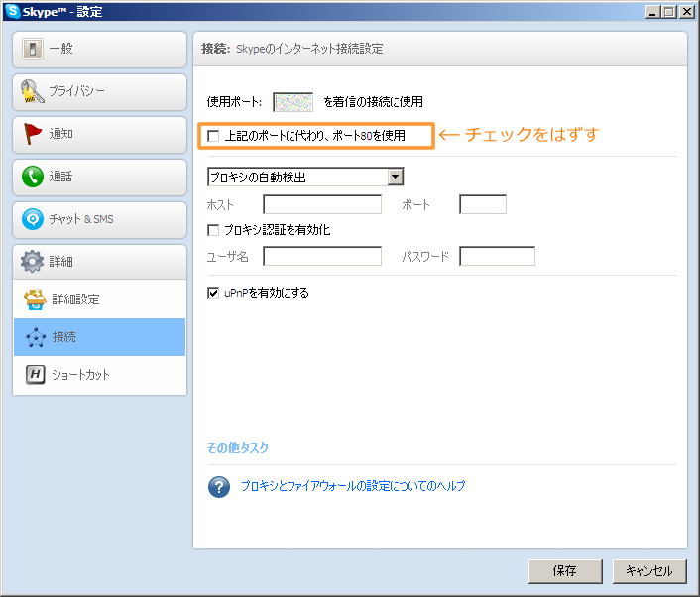Toggle the port 80 alternative checkbox

tap(213, 135)
